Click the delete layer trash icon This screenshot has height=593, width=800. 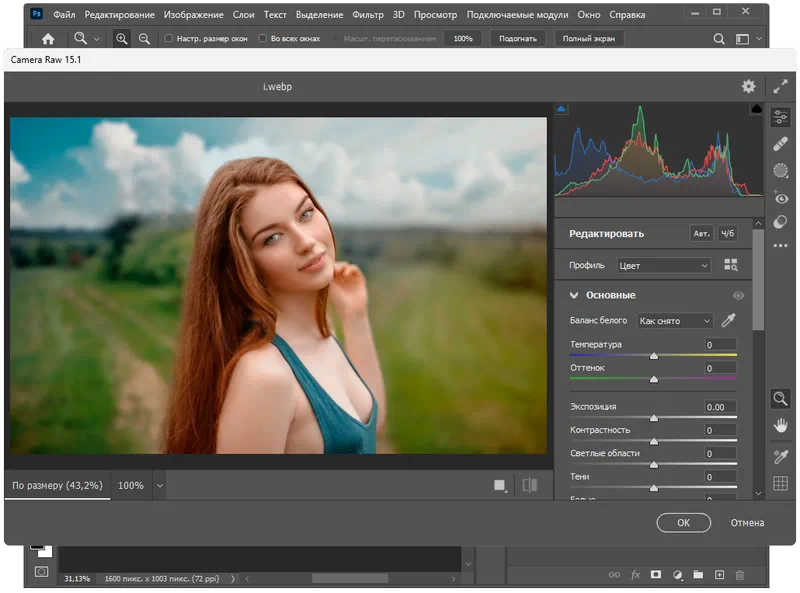pyautogui.click(x=739, y=575)
